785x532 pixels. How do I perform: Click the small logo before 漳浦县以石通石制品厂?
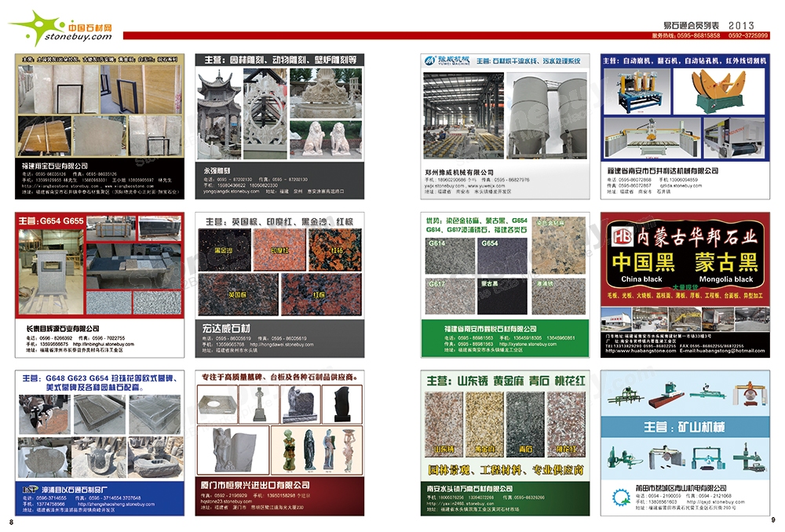pyautogui.click(x=31, y=489)
